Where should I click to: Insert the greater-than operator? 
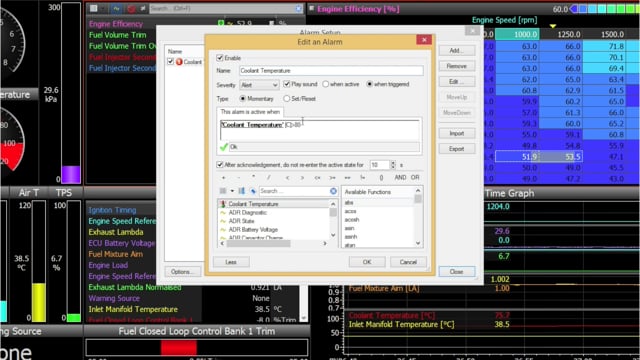point(302,178)
